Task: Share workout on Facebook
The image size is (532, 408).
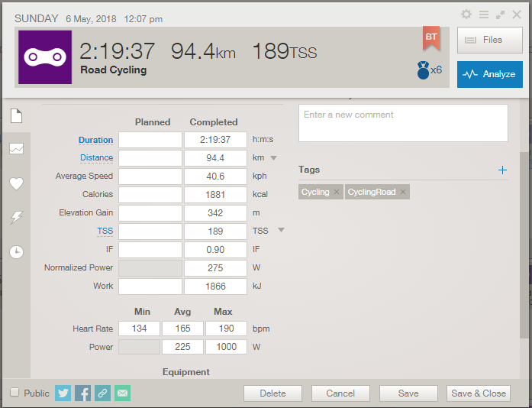Action: coord(82,393)
